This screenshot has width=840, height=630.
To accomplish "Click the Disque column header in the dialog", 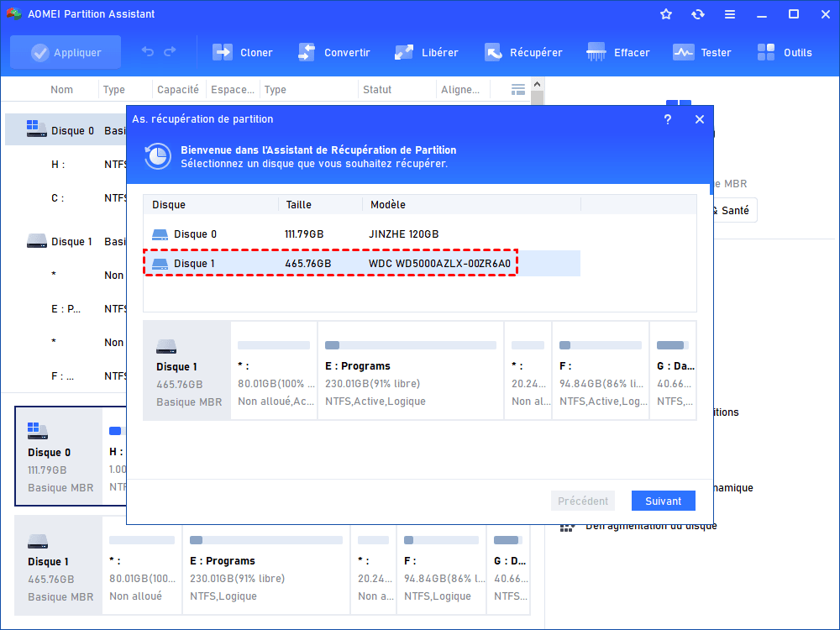I will [x=169, y=205].
